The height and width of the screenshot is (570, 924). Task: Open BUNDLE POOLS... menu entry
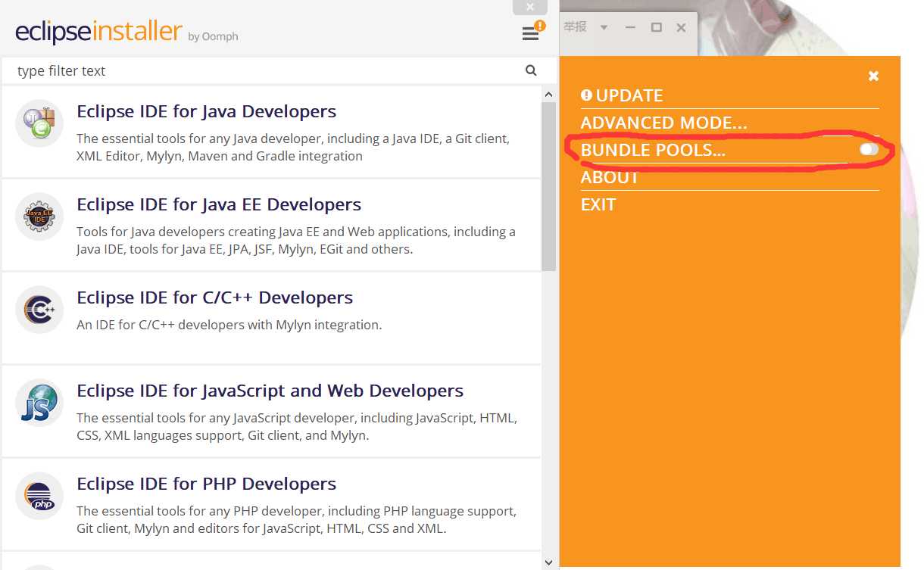tap(653, 150)
